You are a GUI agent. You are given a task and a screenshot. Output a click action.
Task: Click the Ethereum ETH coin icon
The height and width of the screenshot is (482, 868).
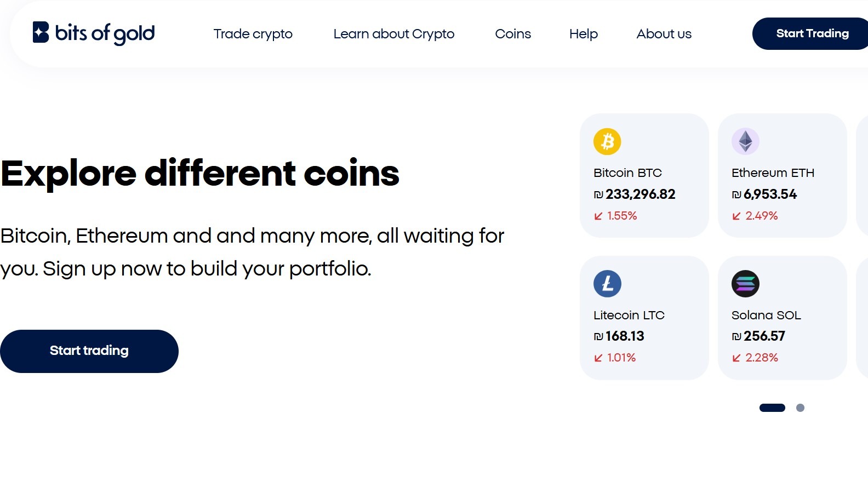point(746,141)
